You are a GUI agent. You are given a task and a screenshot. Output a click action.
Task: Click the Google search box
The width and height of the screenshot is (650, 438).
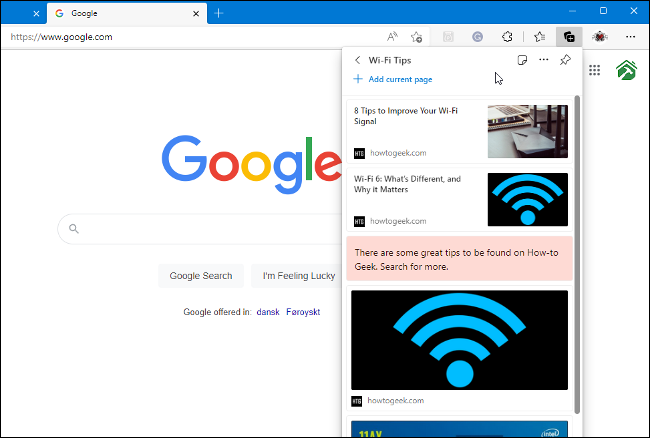[x=201, y=229]
